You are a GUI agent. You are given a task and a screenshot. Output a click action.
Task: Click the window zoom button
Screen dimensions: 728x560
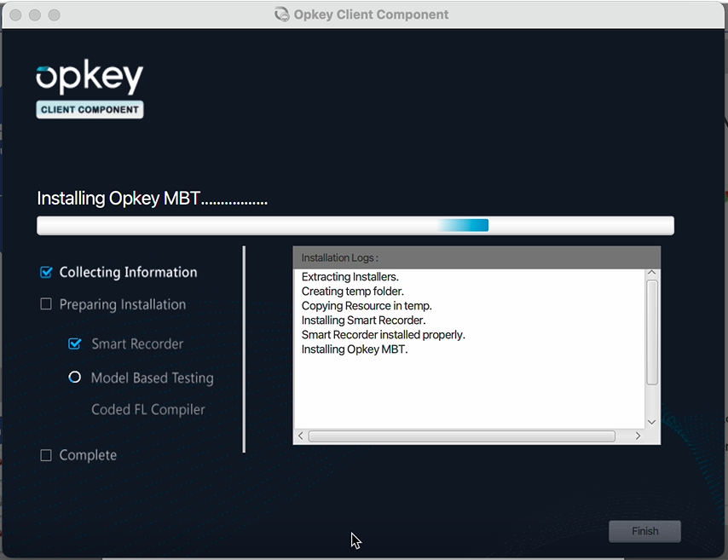point(55,14)
